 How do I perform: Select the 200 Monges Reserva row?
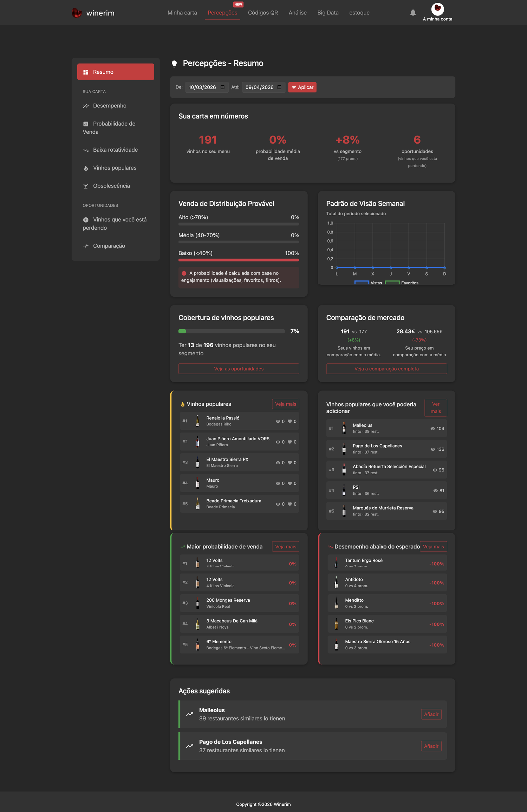(240, 603)
